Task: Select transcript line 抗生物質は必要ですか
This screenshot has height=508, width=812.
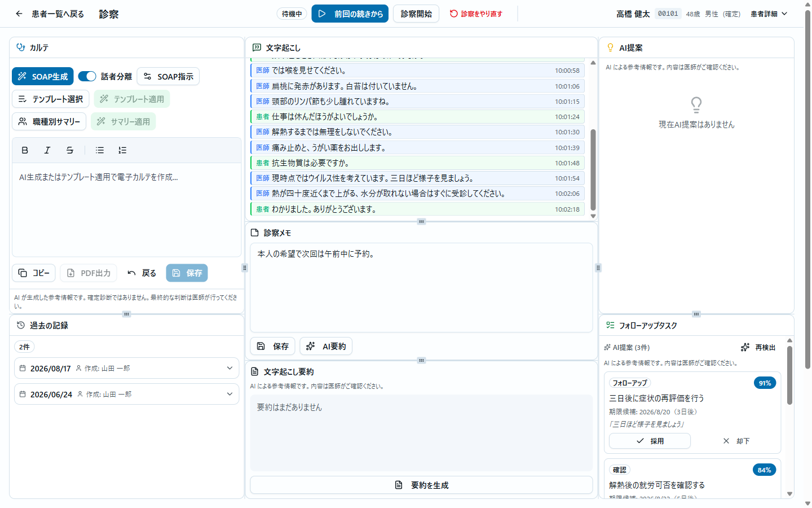Action: pos(417,163)
